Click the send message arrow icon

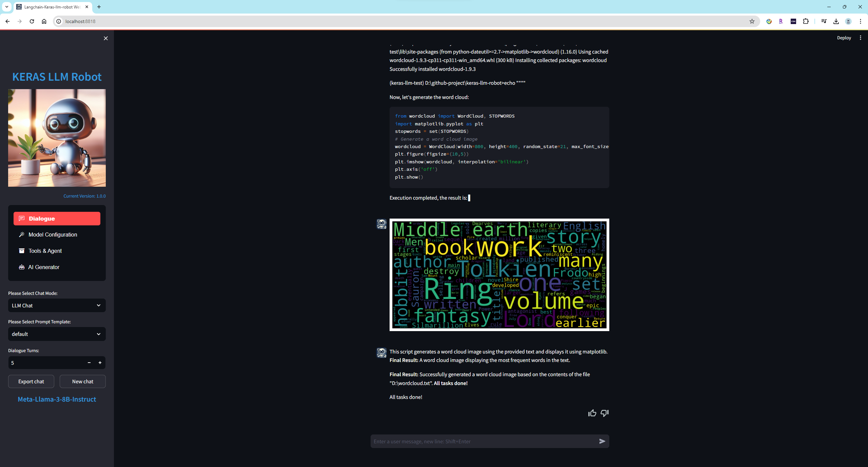[602, 441]
